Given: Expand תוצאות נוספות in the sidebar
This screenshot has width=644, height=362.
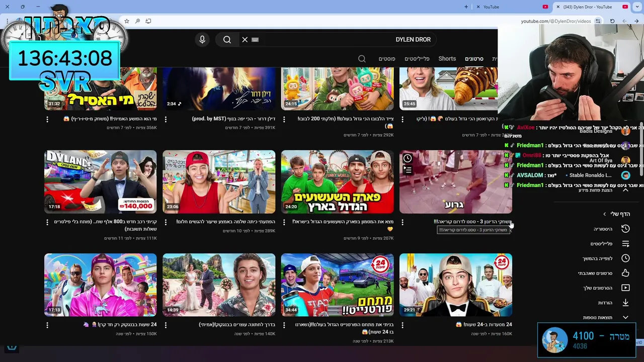Looking at the screenshot, I should coord(606,317).
